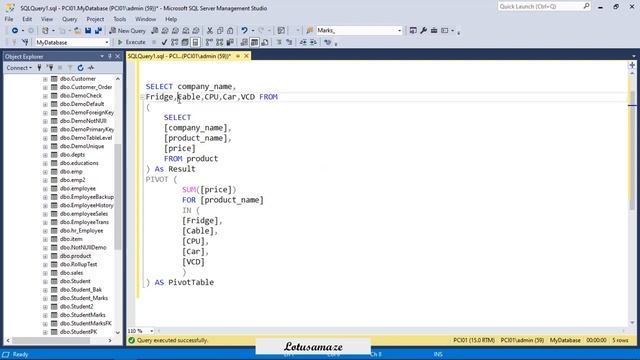The height and width of the screenshot is (360, 640).
Task: Toggle Include Actual Execution Plan icon
Action: [209, 42]
